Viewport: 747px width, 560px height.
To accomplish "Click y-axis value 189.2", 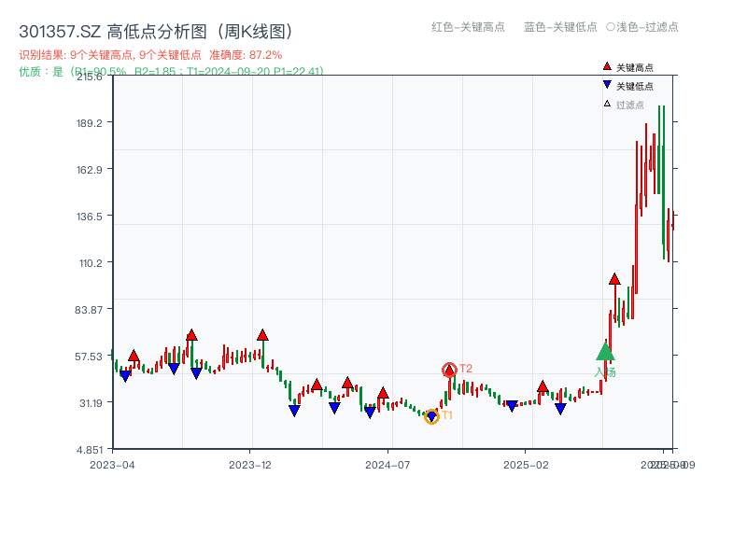I will click(x=89, y=123).
